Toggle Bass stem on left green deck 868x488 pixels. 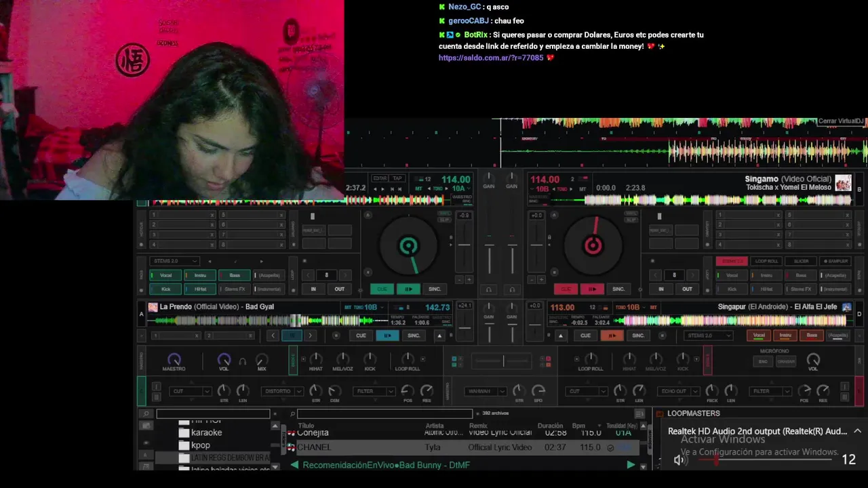click(235, 275)
